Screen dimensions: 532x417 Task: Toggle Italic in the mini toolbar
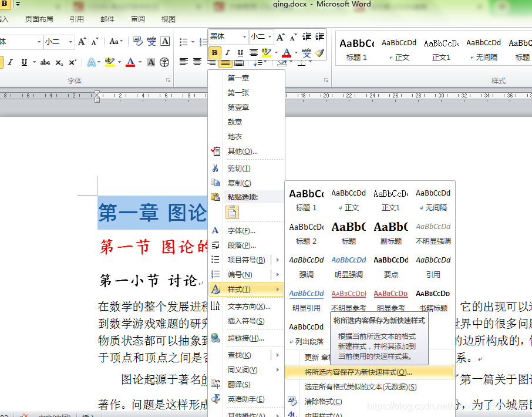[227, 53]
